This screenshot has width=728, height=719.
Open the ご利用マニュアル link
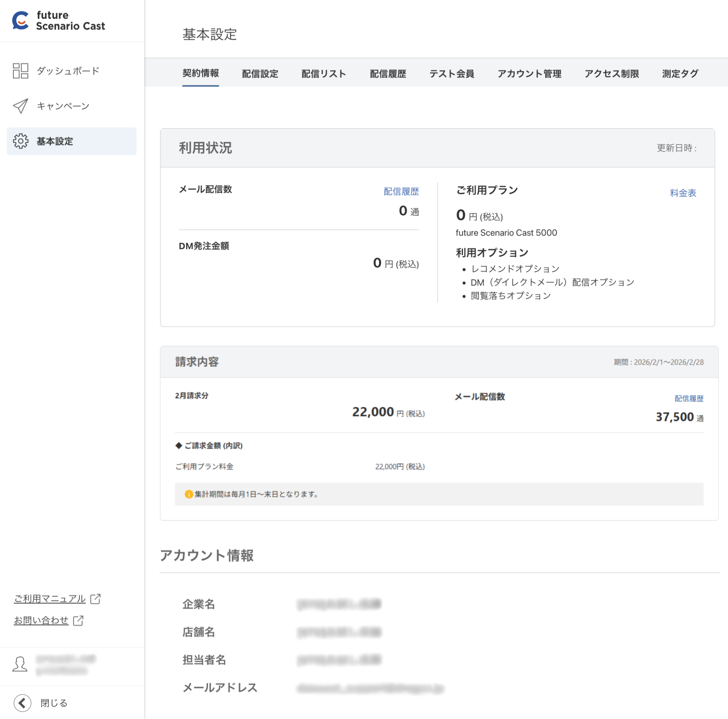[50, 599]
